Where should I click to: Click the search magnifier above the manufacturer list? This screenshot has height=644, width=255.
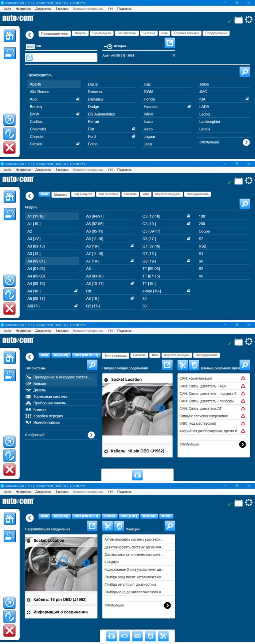tap(245, 72)
